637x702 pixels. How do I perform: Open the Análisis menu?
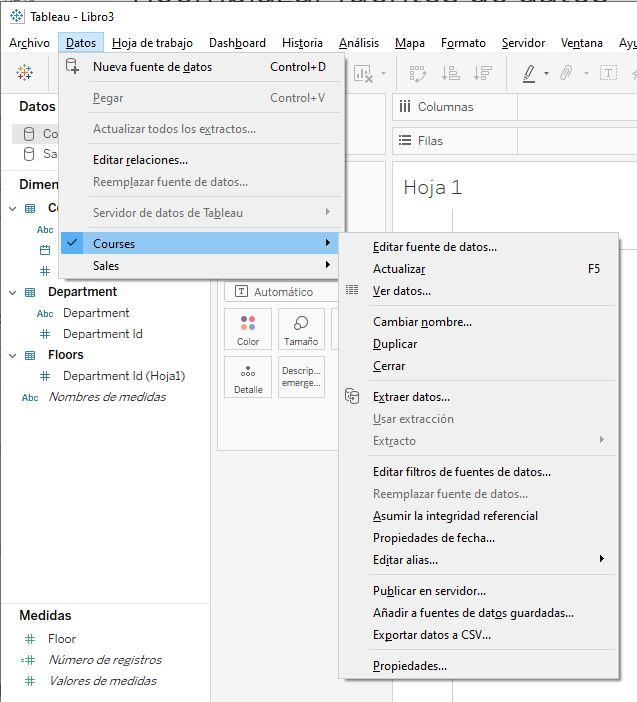[x=359, y=43]
